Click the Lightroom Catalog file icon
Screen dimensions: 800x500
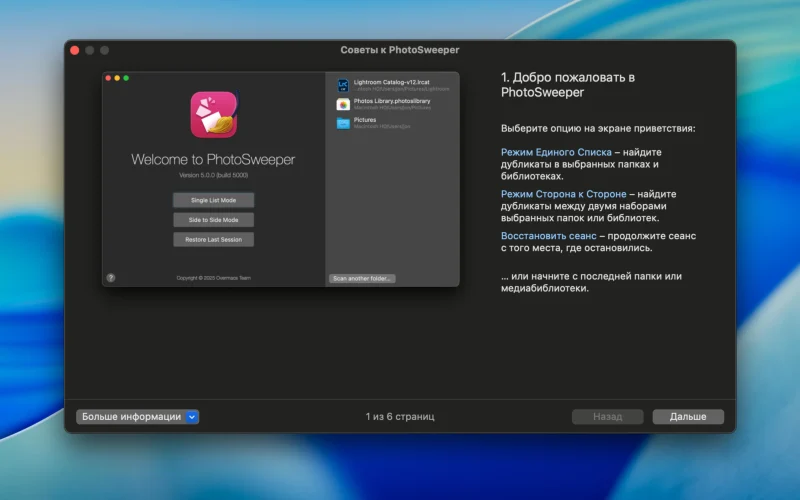click(x=343, y=85)
